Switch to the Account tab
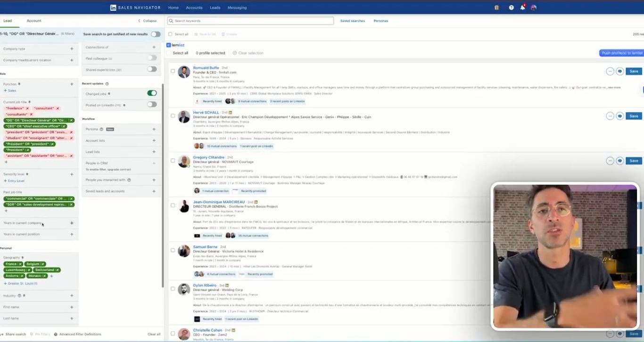Screen dimensions: 644x342 tap(34, 21)
